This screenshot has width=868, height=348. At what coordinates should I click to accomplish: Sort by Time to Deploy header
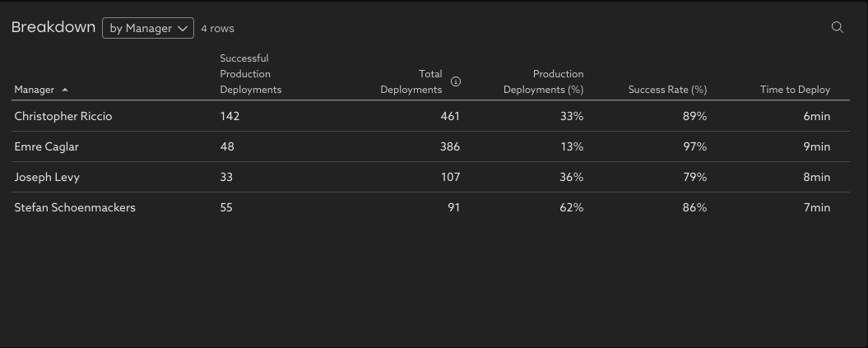795,90
